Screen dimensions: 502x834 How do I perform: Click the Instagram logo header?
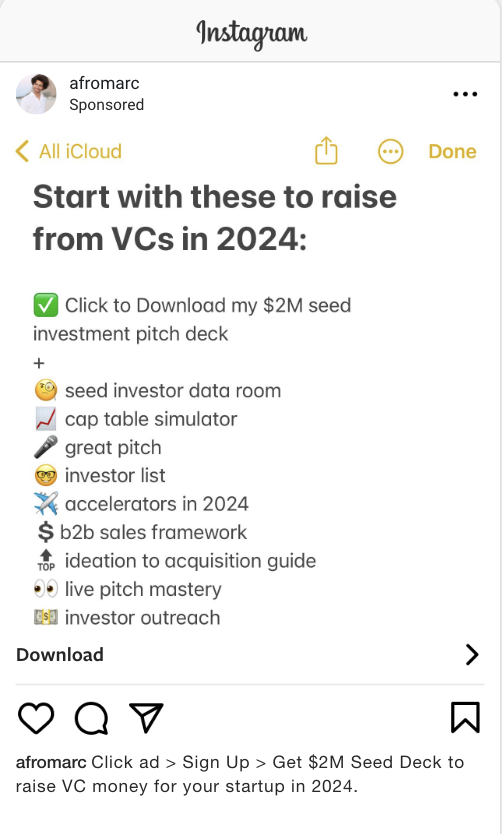(x=252, y=33)
